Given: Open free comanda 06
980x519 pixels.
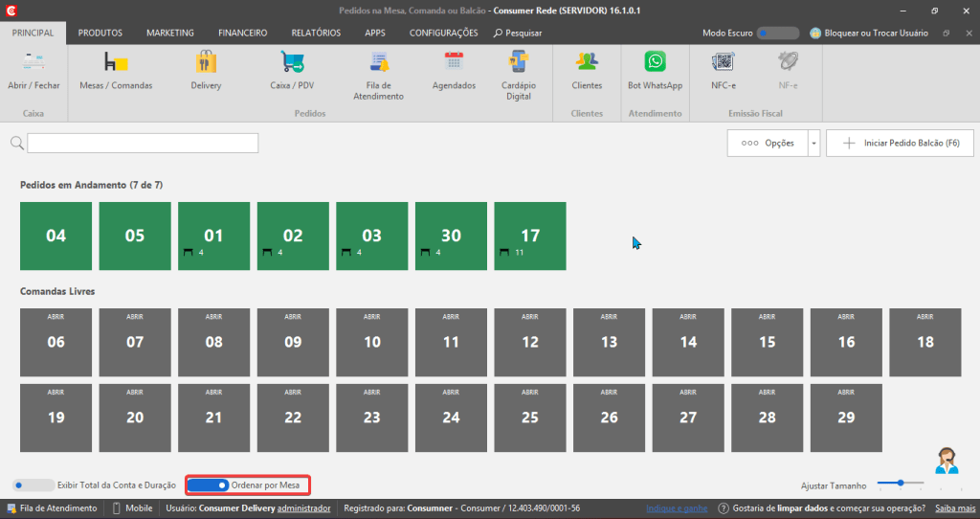Looking at the screenshot, I should pyautogui.click(x=56, y=342).
